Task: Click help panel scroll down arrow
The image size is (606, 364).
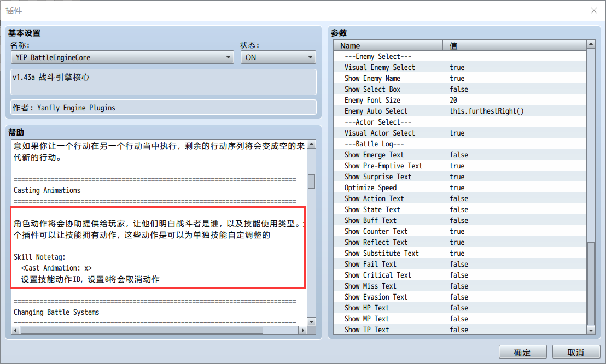Action: click(x=312, y=321)
